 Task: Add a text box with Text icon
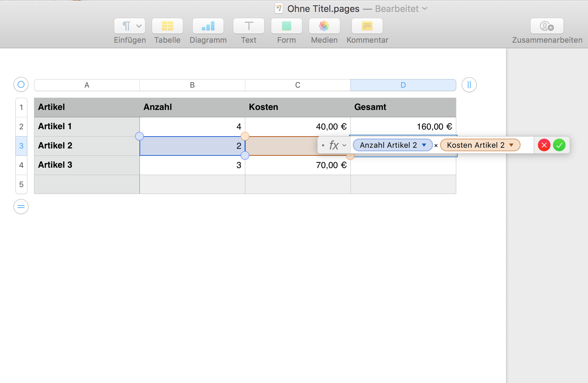pos(248,26)
